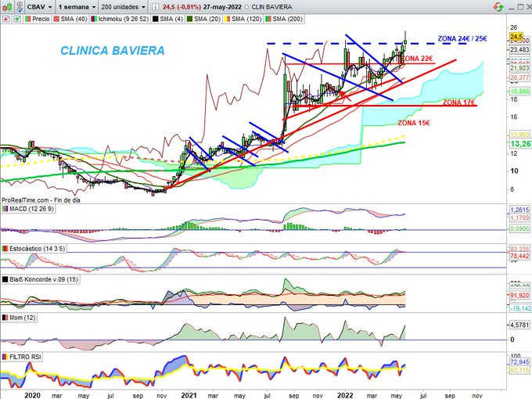The height and width of the screenshot is (399, 532).
Task: Click the 4,5781 momentum value label
Action: click(519, 325)
